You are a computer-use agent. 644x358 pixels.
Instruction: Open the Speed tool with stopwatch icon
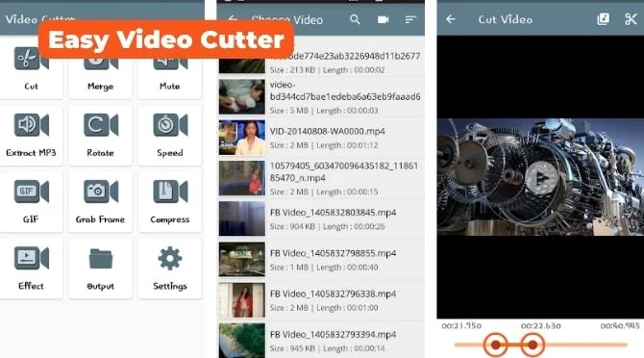[169, 136]
